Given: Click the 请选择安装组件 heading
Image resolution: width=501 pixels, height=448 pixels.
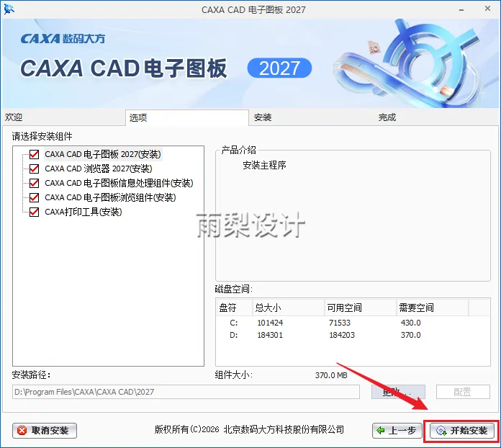Looking at the screenshot, I should click(42, 137).
